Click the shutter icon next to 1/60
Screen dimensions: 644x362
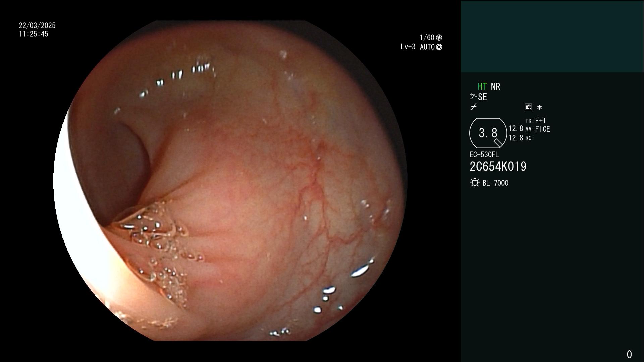(x=439, y=38)
